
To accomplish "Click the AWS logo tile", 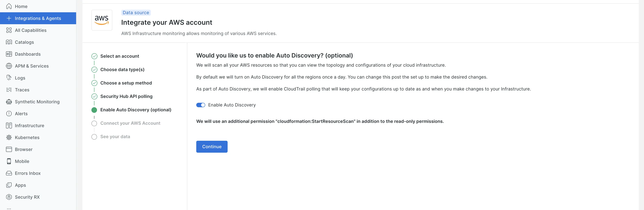I will click(x=102, y=20).
